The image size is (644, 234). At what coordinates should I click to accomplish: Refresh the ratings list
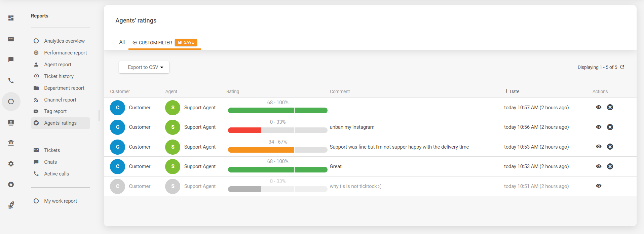click(622, 67)
